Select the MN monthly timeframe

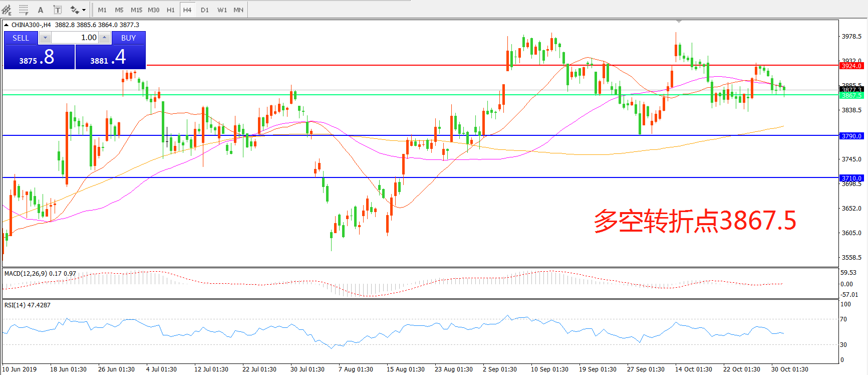[x=238, y=10]
